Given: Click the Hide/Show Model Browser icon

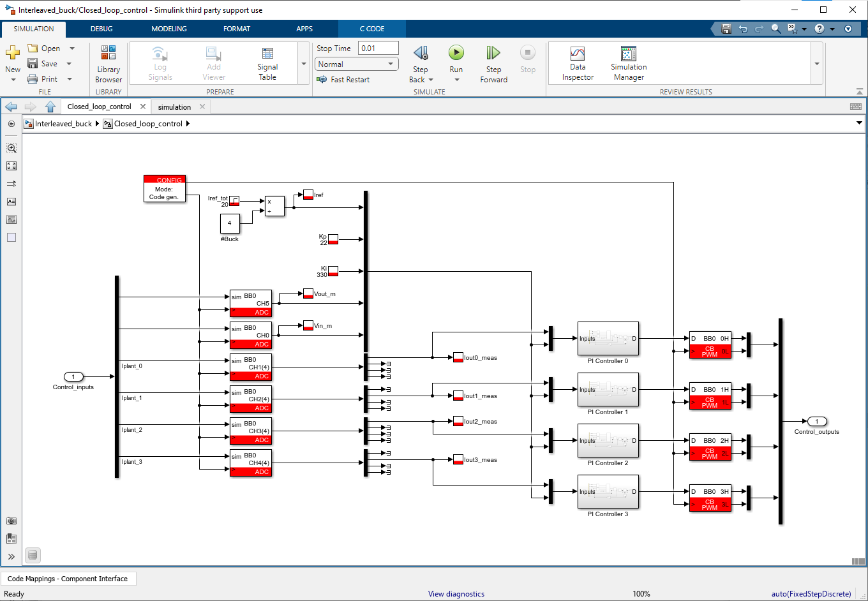Looking at the screenshot, I should click(11, 124).
